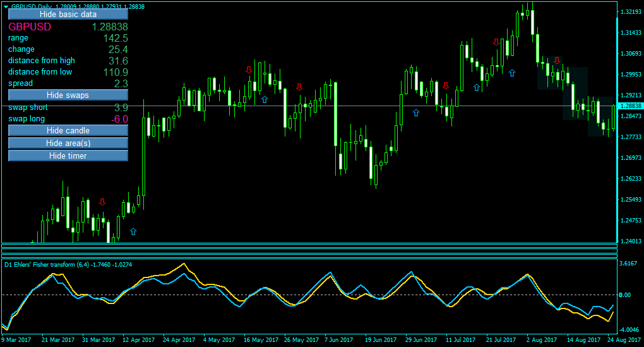
Task: Toggle the Hide swaps button
Action: coord(68,95)
